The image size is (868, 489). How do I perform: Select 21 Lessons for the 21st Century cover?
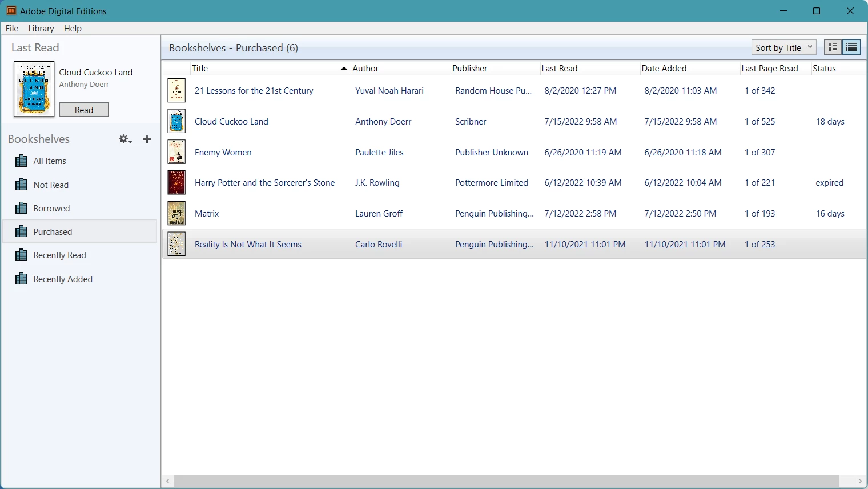coord(176,90)
